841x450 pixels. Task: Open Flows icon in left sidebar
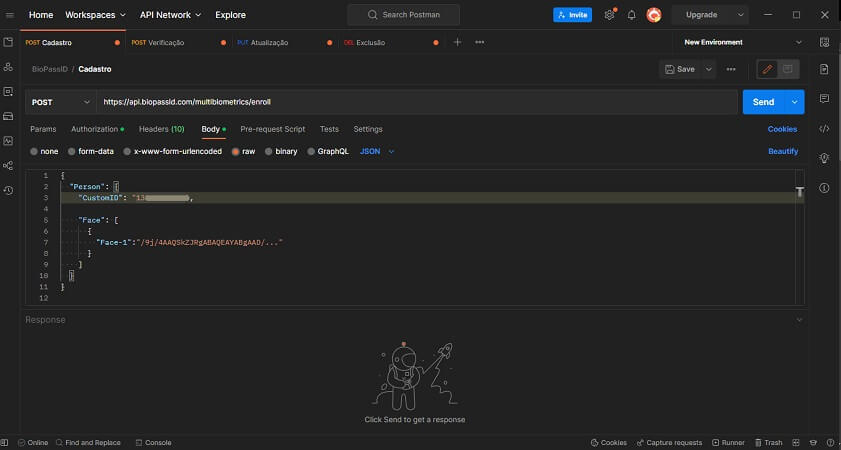[8, 166]
